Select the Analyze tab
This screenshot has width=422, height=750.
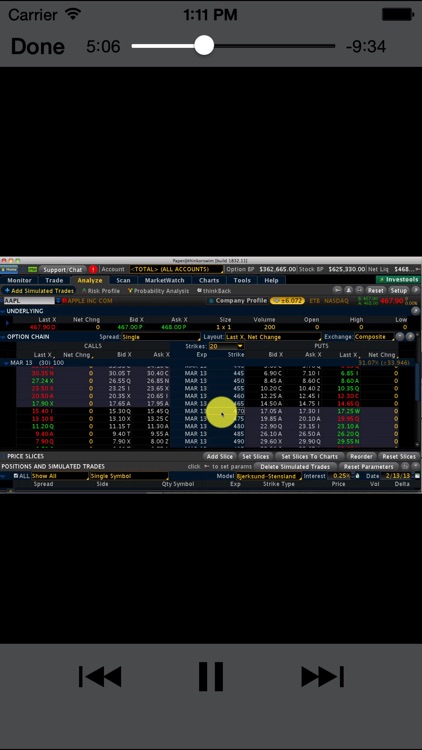coord(89,280)
